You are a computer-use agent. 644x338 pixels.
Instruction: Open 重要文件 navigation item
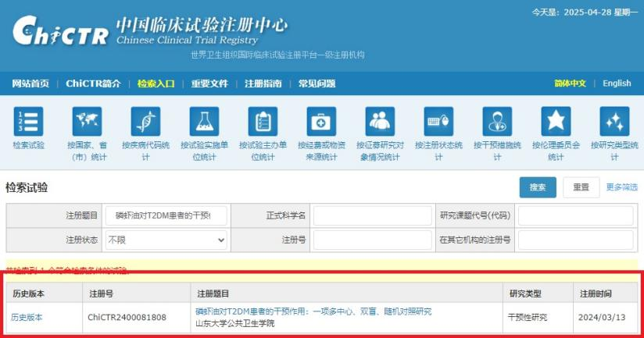pos(209,84)
